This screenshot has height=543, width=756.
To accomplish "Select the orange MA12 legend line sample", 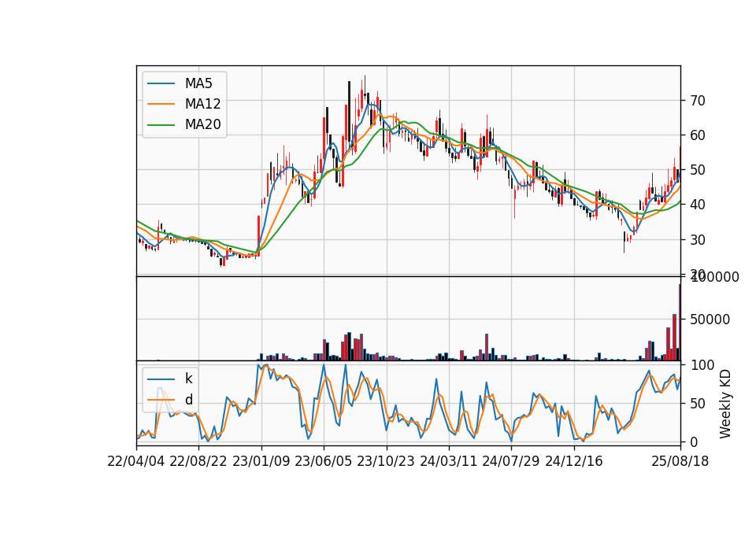I will [161, 104].
